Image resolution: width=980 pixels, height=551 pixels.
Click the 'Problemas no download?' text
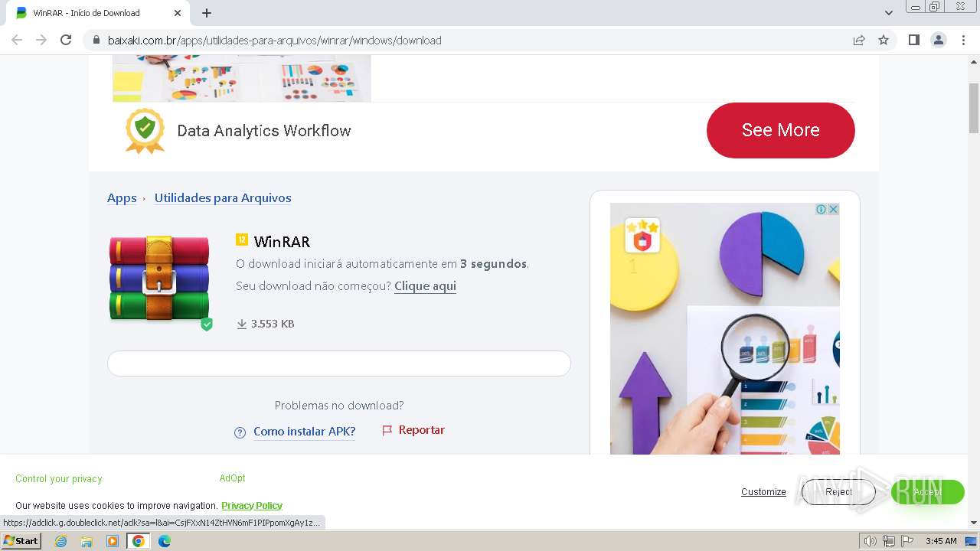(339, 406)
